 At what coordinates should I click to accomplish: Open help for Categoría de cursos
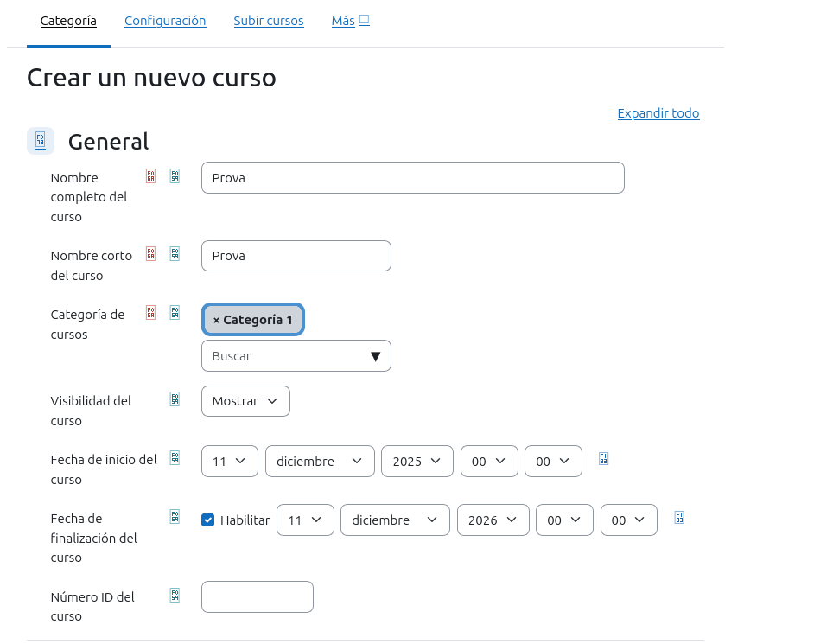175,313
